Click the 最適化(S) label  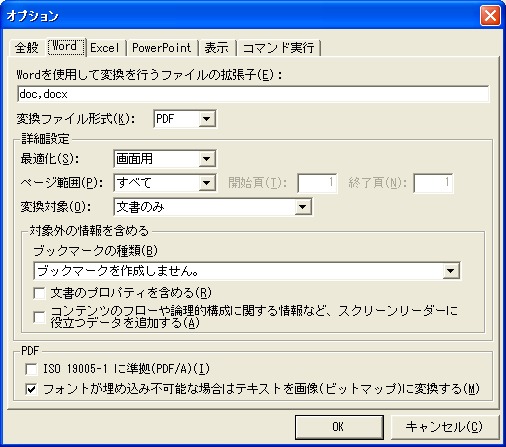(x=50, y=159)
